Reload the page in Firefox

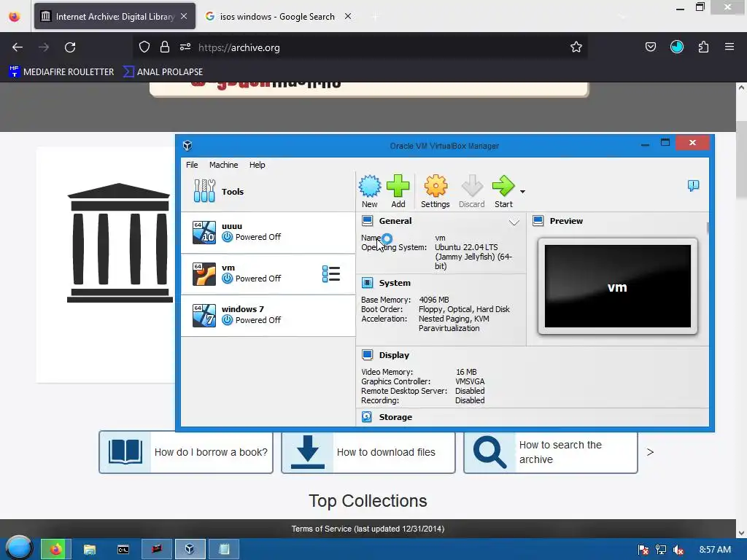point(70,47)
